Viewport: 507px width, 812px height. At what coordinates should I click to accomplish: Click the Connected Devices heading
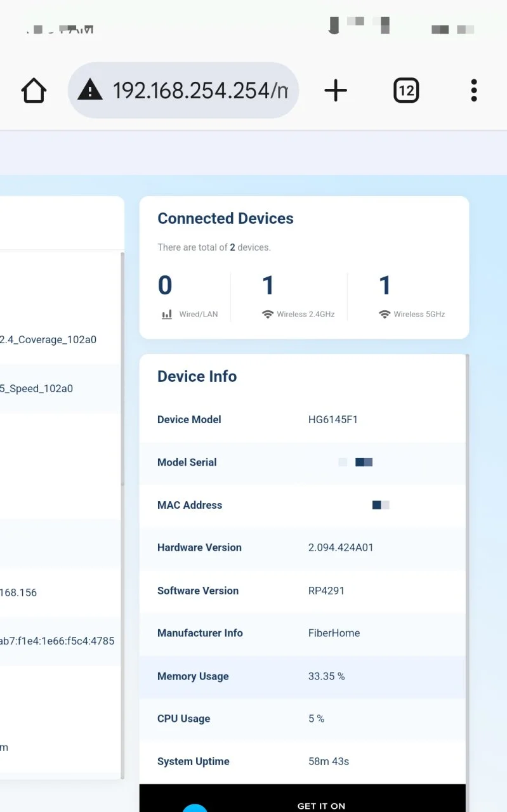[225, 219]
